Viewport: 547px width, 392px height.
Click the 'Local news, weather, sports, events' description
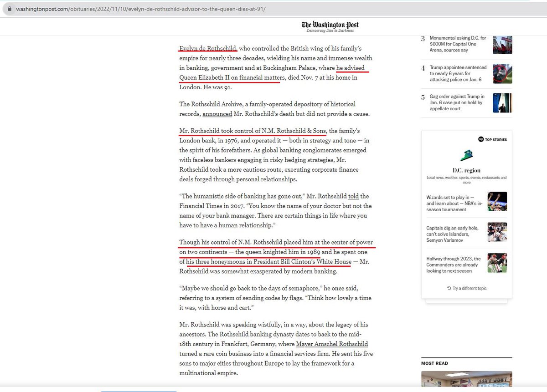[466, 180]
